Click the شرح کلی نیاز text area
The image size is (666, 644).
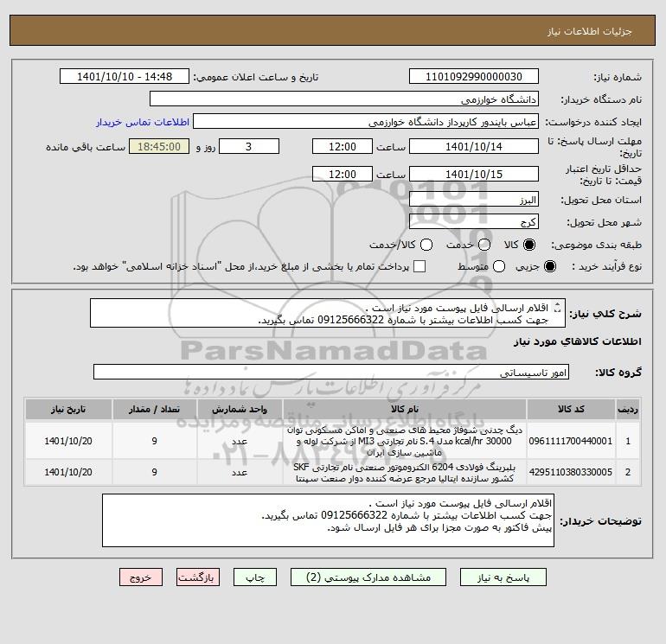(328, 313)
